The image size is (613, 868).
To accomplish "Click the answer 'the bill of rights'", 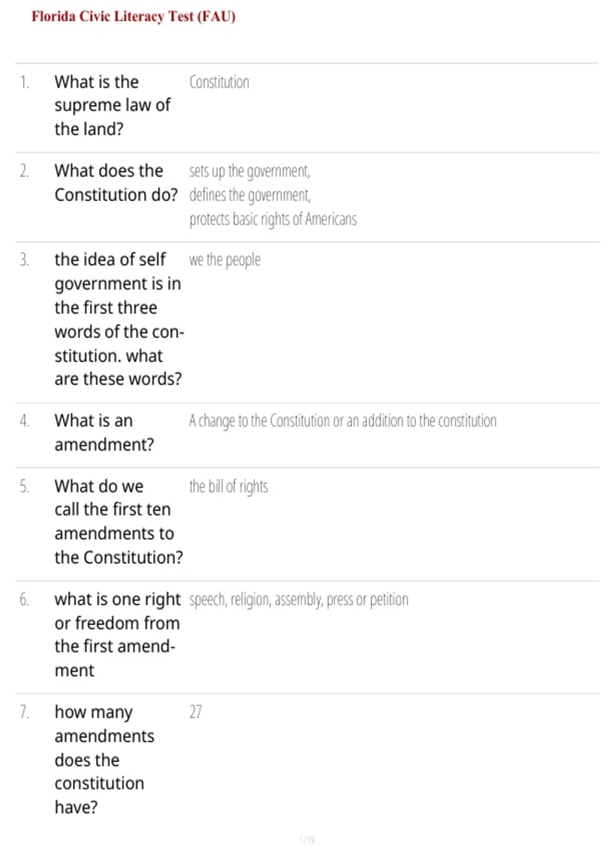I will pyautogui.click(x=228, y=487).
